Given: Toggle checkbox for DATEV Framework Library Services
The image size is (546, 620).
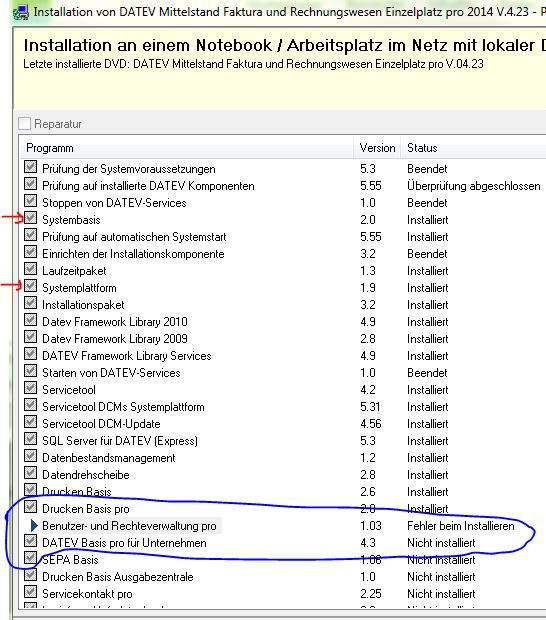Looking at the screenshot, I should [30, 354].
